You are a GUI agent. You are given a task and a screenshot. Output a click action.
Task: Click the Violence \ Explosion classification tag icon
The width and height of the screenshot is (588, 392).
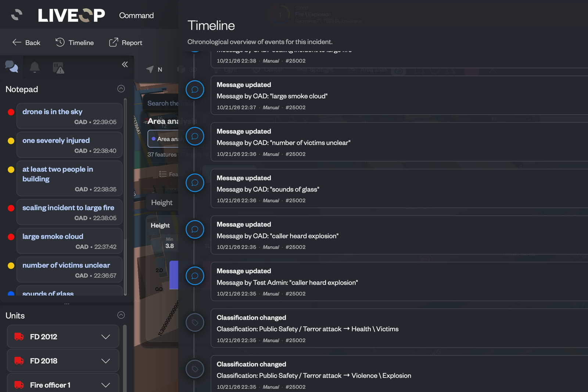[x=195, y=369]
